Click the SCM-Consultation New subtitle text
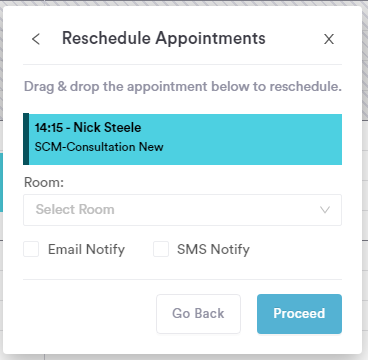Image resolution: width=368 pixels, height=360 pixels. tap(99, 147)
